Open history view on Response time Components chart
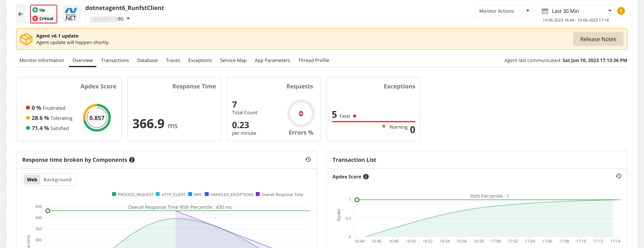Screen dimensions: 644x248 click(x=308, y=159)
